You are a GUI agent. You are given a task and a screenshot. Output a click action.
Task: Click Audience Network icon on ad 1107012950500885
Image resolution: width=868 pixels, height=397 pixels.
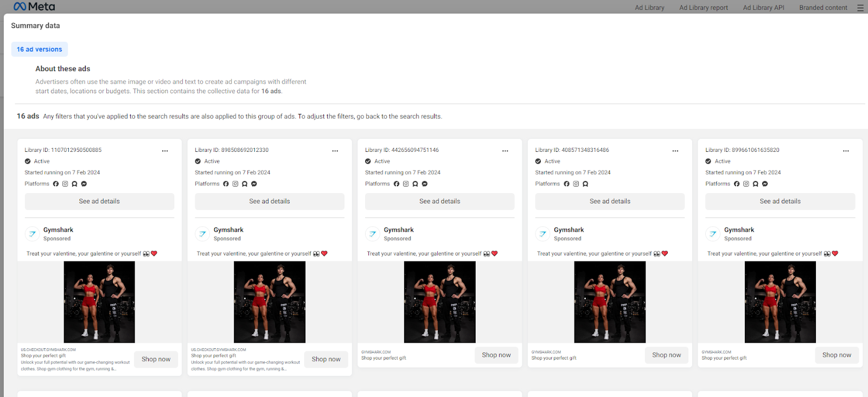tap(74, 184)
